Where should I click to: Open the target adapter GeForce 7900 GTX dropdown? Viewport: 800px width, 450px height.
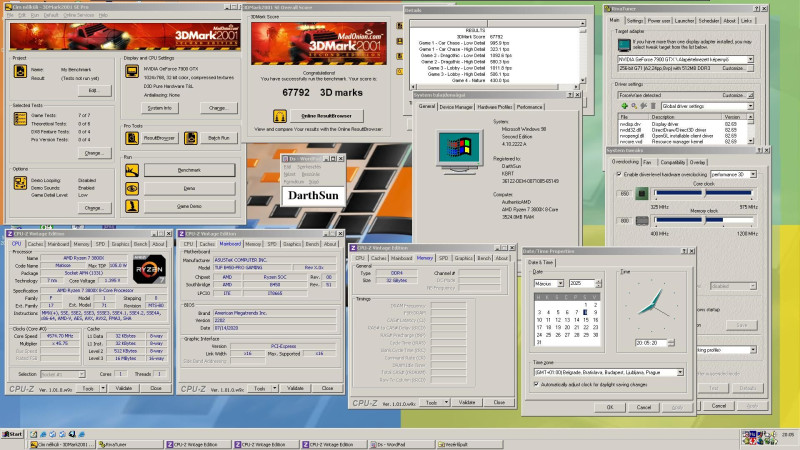(x=750, y=59)
